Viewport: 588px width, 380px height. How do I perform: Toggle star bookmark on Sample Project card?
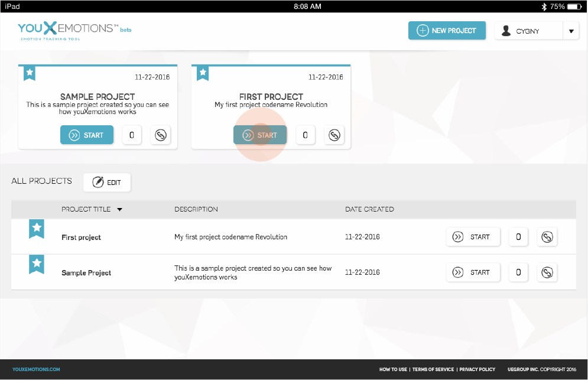coord(30,73)
